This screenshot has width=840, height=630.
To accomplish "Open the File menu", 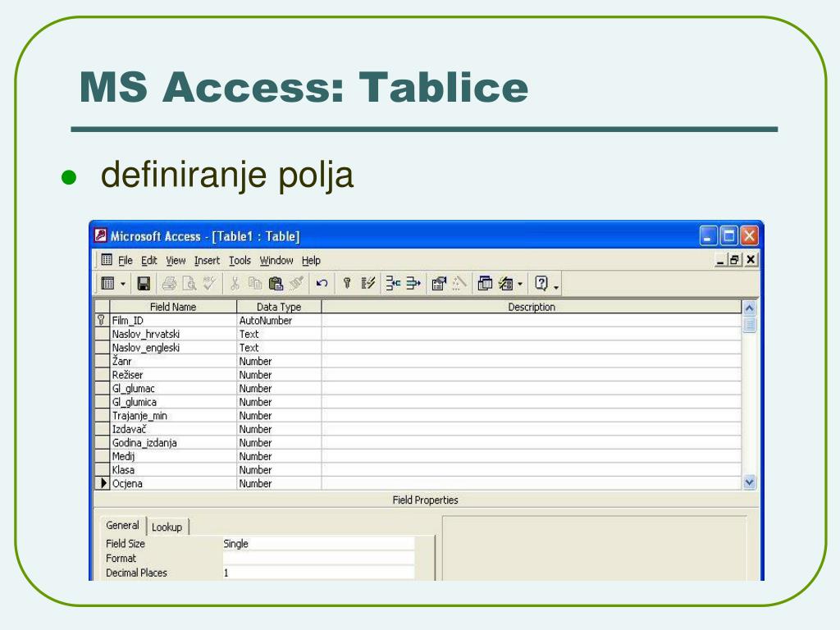I will pos(126,260).
